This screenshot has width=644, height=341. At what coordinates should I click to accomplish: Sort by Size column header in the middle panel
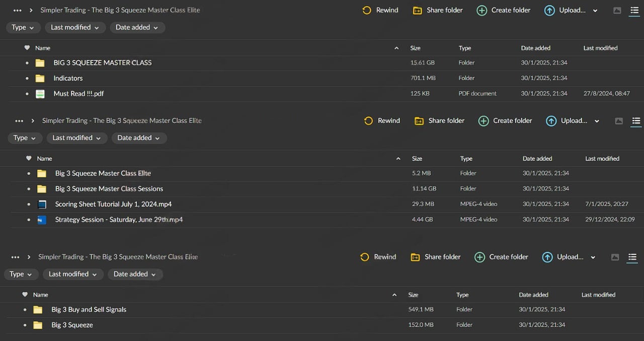pos(417,159)
